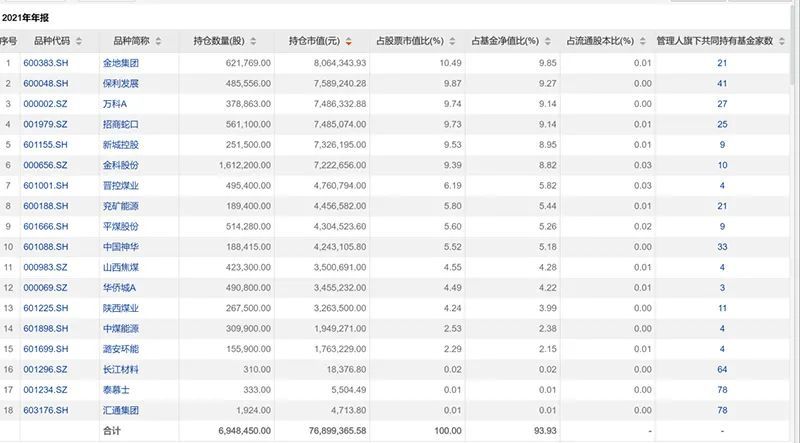The width and height of the screenshot is (800, 443).
Task: Click stock name 新城控股
Action: (120, 144)
